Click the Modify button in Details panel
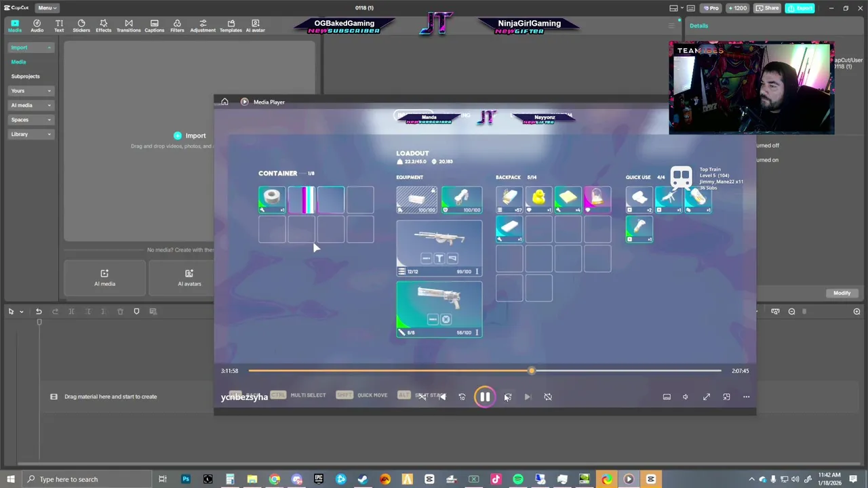Image resolution: width=868 pixels, height=488 pixels. coord(842,293)
